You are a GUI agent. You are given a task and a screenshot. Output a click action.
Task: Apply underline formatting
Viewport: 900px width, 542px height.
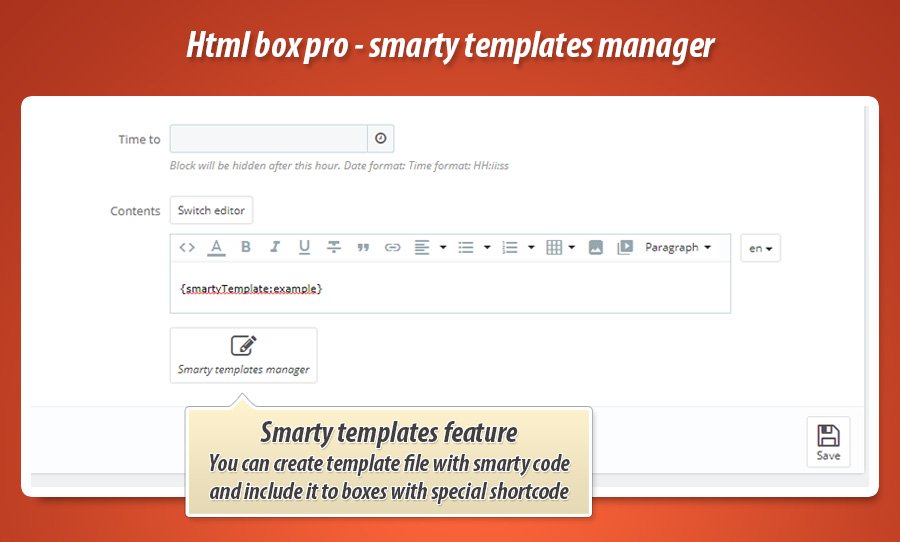304,247
